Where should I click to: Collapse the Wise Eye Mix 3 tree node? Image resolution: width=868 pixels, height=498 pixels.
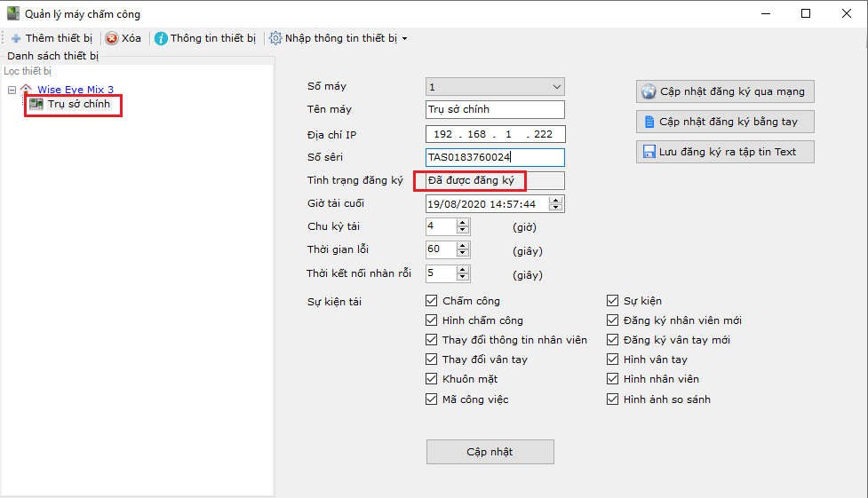tap(11, 90)
